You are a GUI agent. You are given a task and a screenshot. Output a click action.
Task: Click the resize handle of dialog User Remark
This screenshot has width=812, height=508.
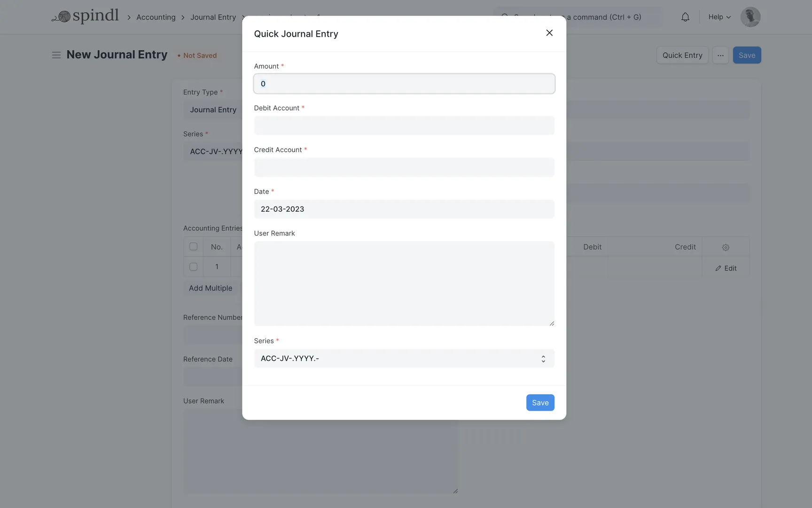552,323
